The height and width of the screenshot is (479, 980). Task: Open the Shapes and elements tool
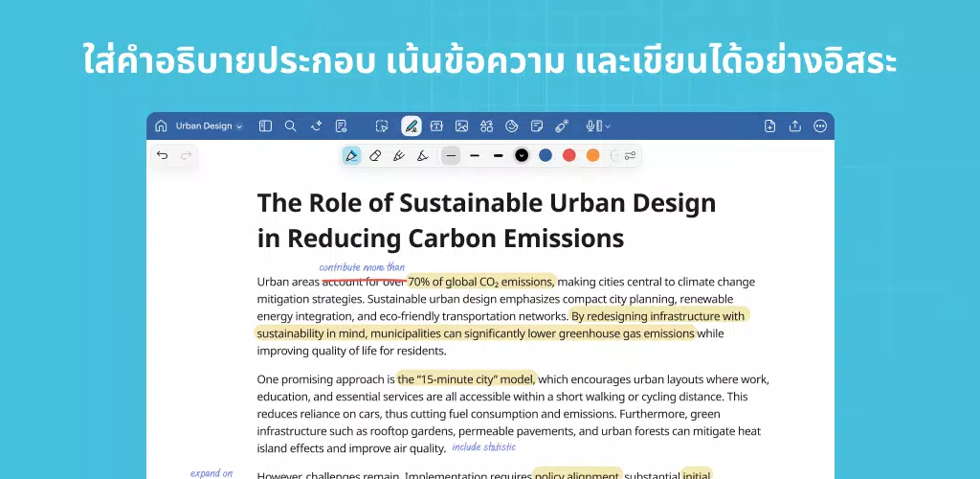[x=486, y=126]
